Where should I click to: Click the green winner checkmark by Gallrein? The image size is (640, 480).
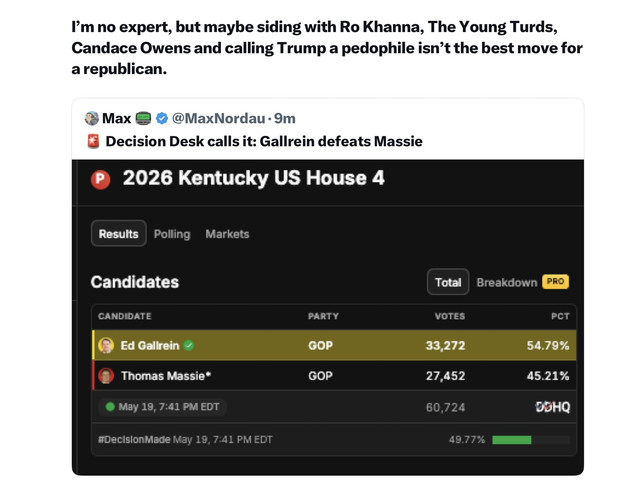(189, 346)
